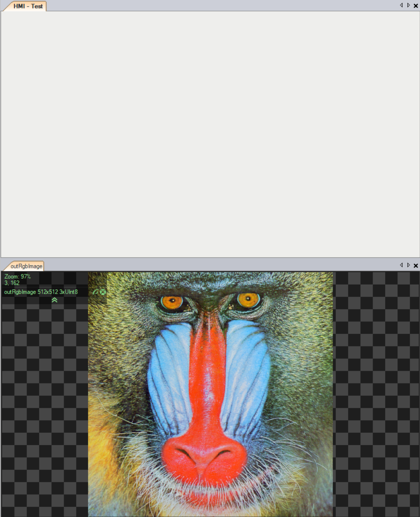
Task: Close the HMI - Test panel
Action: 416,6
